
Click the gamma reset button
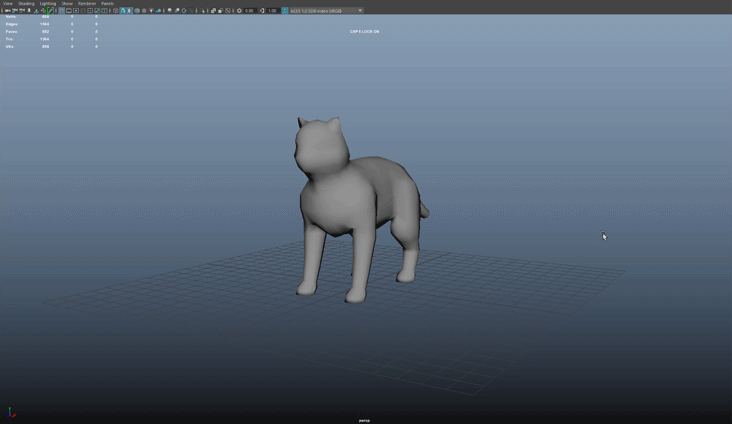(262, 11)
